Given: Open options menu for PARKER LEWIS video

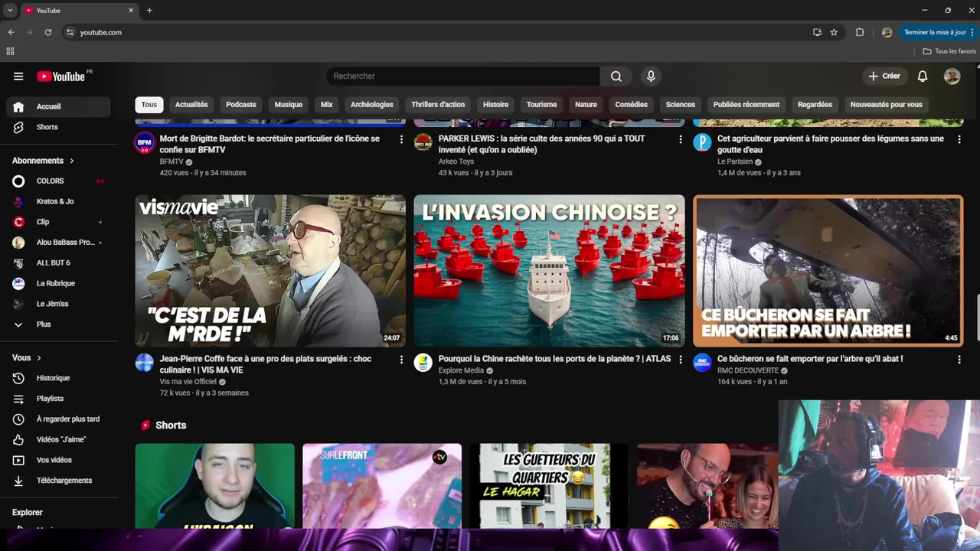Looking at the screenshot, I should click(680, 139).
